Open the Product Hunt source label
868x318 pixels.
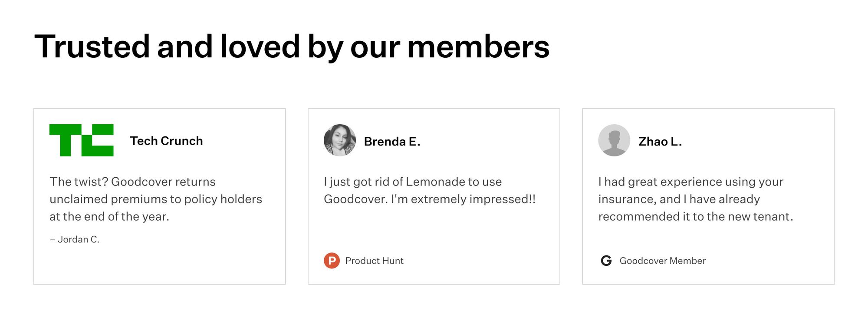tap(374, 261)
